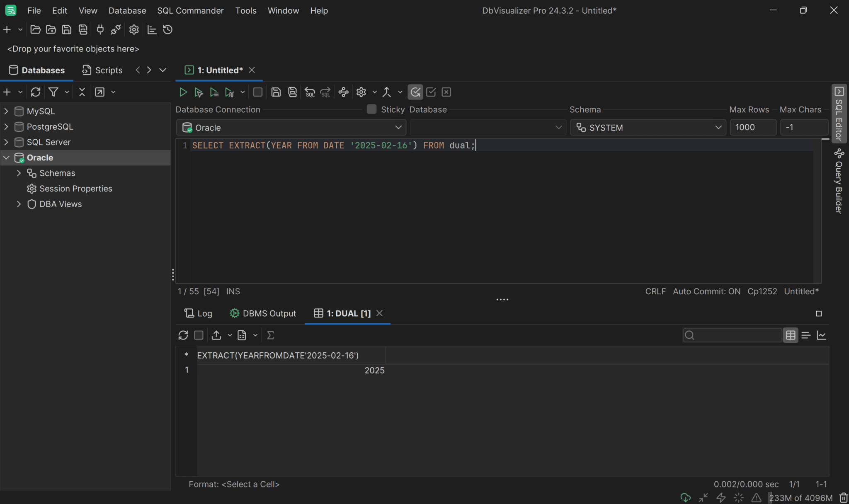
Task: Click the Sigma aggregation icon in results
Action: point(270,335)
